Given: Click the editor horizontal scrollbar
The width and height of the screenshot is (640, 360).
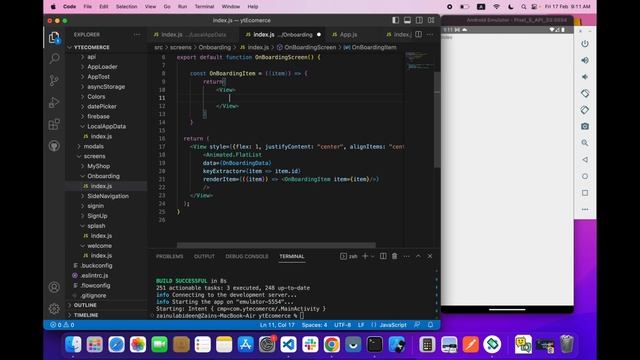Looking at the screenshot, I should point(276,245).
